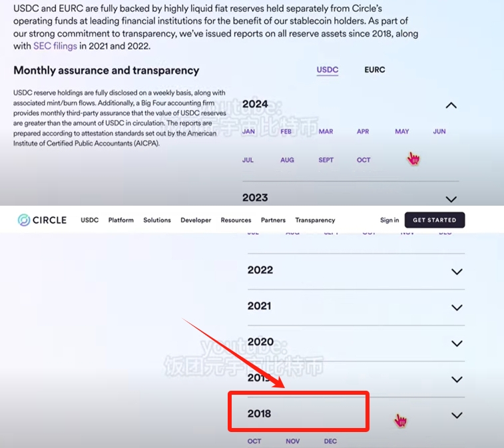Collapse the 2024 section chevron
This screenshot has height=448, width=504.
[x=451, y=105]
